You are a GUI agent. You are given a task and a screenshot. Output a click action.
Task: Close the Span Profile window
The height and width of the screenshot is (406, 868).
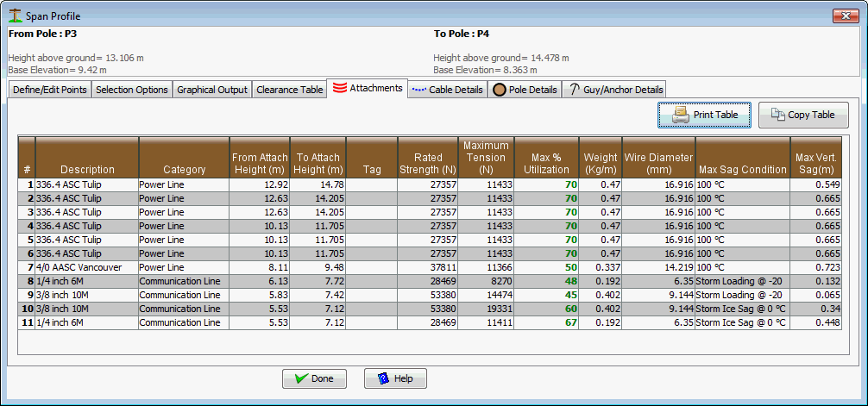(x=846, y=16)
